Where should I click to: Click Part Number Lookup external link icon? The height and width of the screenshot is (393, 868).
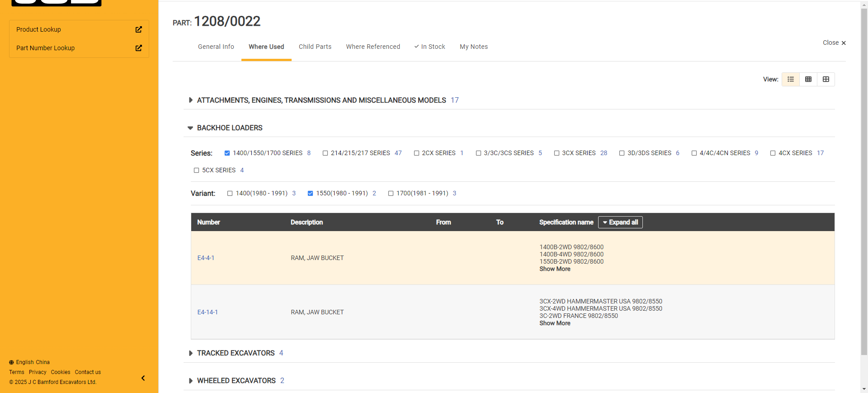click(138, 48)
